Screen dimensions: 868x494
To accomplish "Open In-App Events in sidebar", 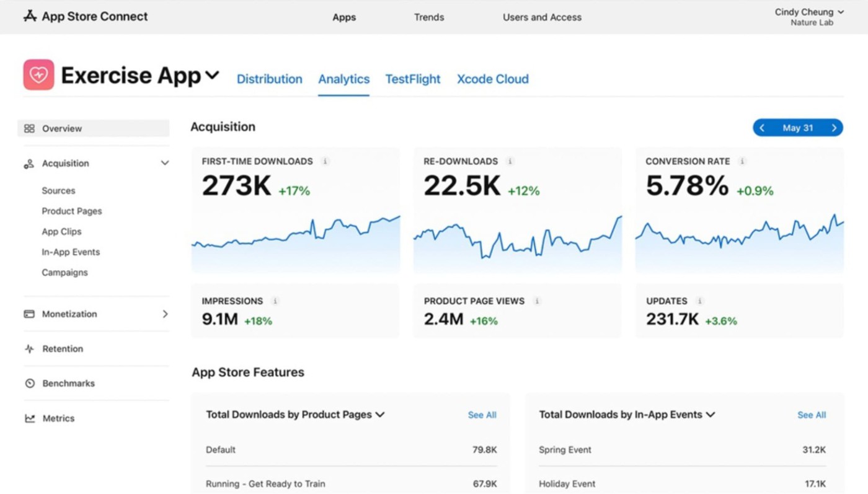I will (71, 252).
